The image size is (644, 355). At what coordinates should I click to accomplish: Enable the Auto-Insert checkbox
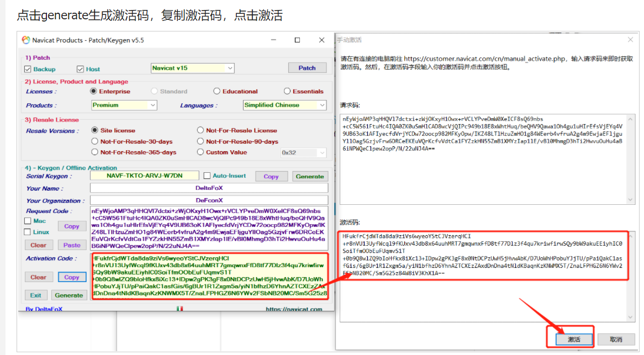207,176
